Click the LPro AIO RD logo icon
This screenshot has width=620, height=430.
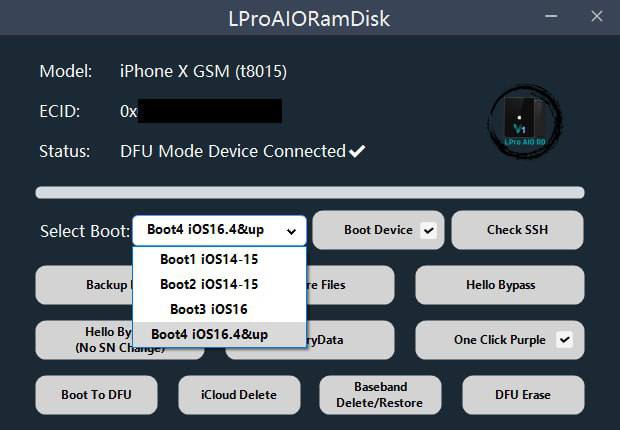click(x=525, y=121)
